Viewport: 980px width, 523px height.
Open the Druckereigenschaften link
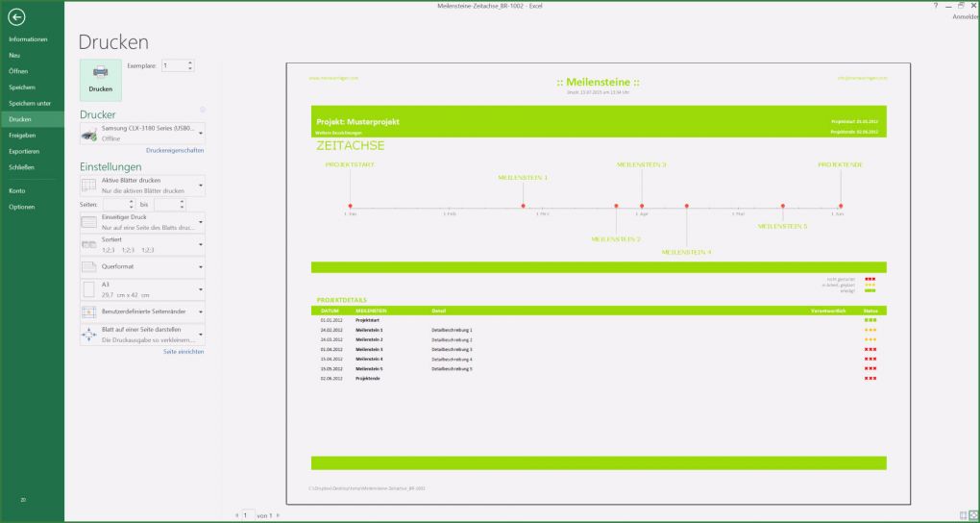(175, 151)
